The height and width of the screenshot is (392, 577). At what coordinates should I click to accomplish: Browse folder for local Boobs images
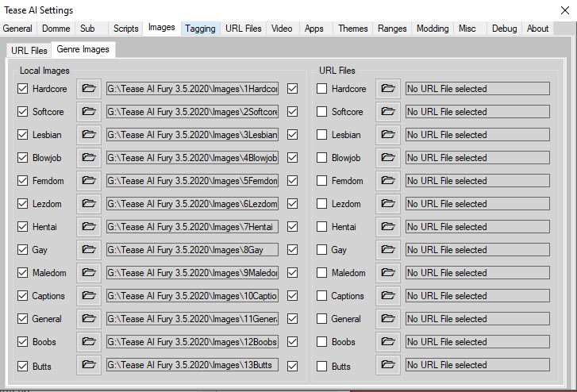tap(89, 341)
